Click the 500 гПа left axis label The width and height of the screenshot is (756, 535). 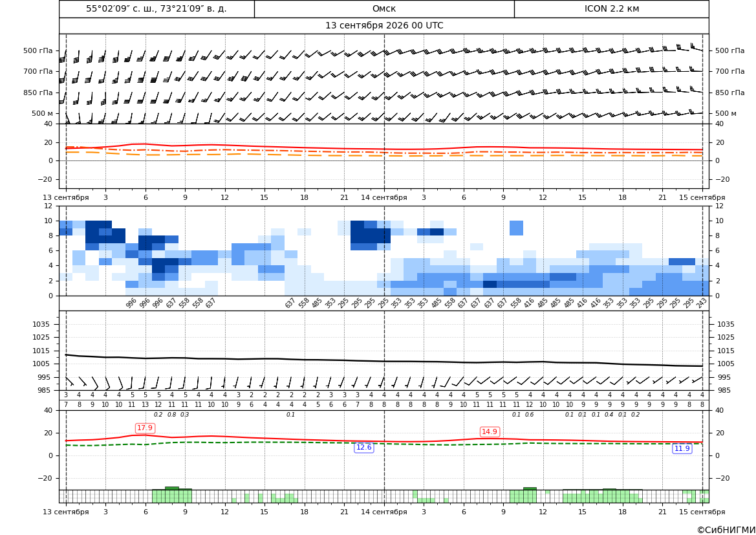click(38, 50)
